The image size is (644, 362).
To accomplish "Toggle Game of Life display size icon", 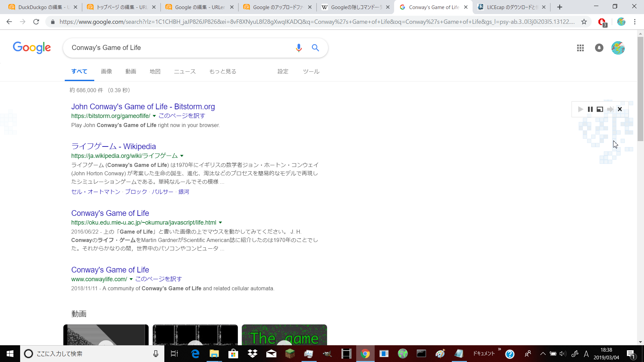I will [600, 109].
